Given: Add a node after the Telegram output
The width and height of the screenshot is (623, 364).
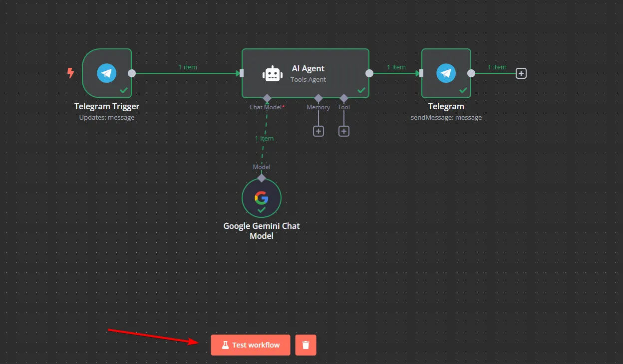Looking at the screenshot, I should [521, 73].
